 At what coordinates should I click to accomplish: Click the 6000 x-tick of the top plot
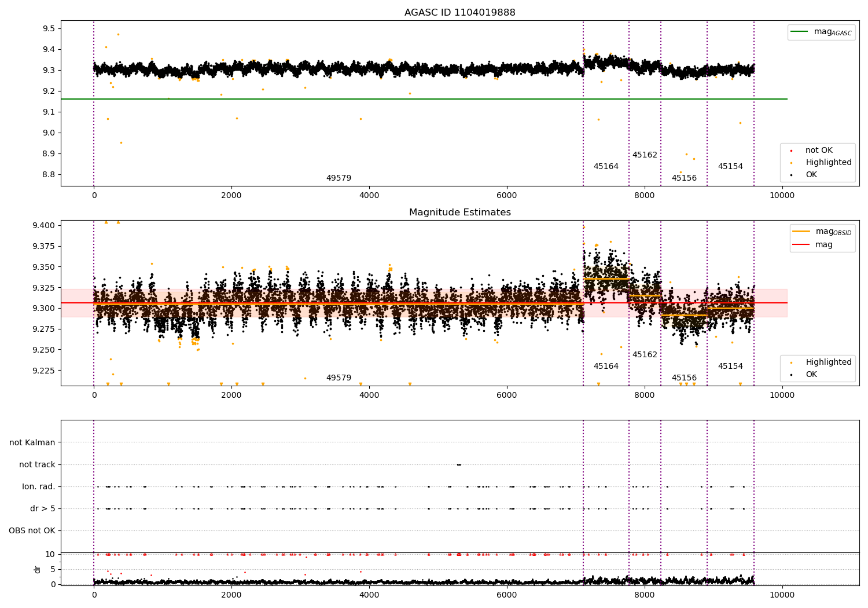507,196
